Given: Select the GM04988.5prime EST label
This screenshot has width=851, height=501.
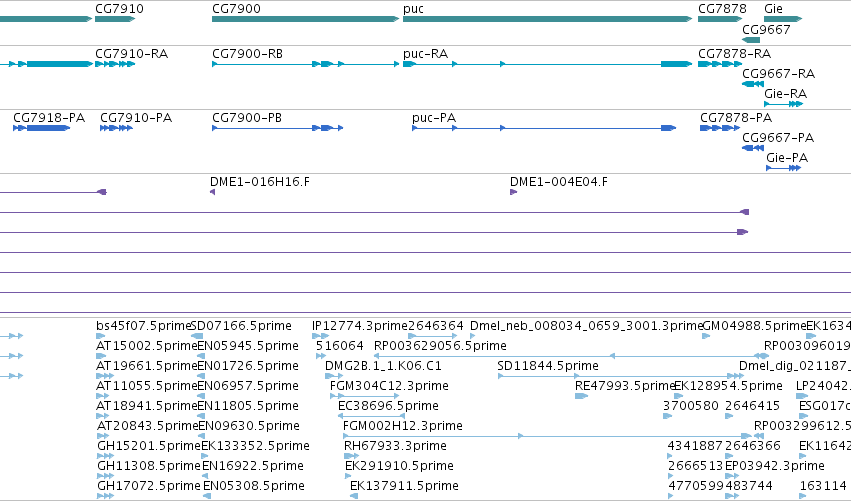Looking at the screenshot, I should coord(754,326).
